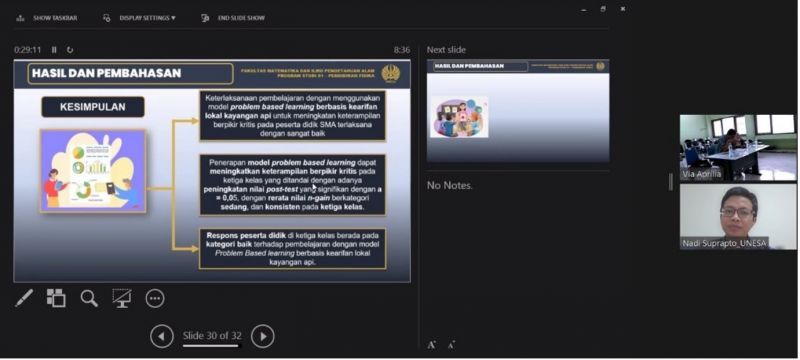This screenshot has height=360, width=800.
Task: Click End Slide Show
Action: click(x=233, y=18)
